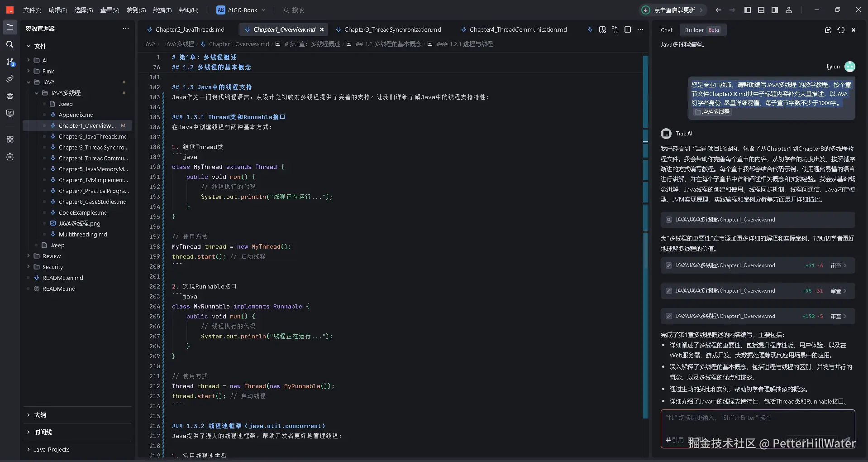Screen dimensions: 868x462
Task: Open the Extensions view icon
Action: point(10,139)
